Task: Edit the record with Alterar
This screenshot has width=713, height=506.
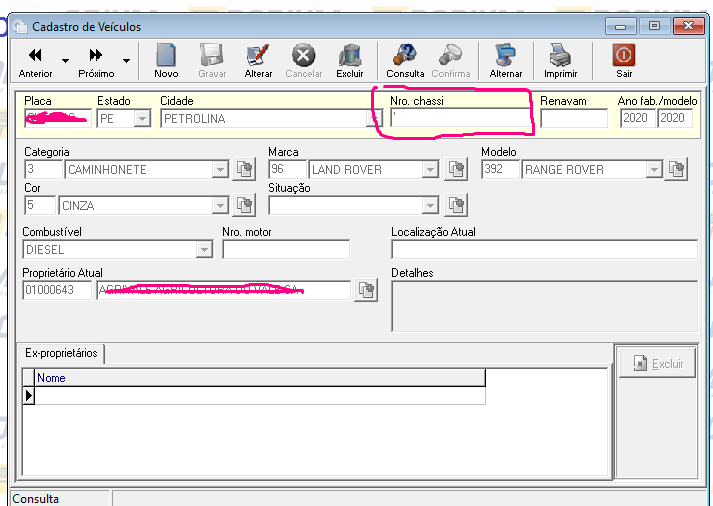Action: coord(258,61)
